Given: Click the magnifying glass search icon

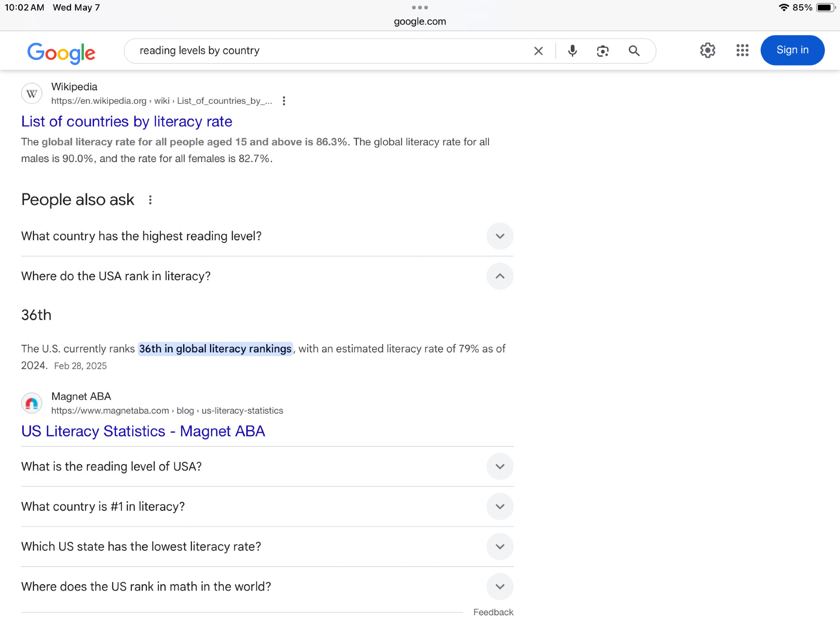Looking at the screenshot, I should 634,51.
